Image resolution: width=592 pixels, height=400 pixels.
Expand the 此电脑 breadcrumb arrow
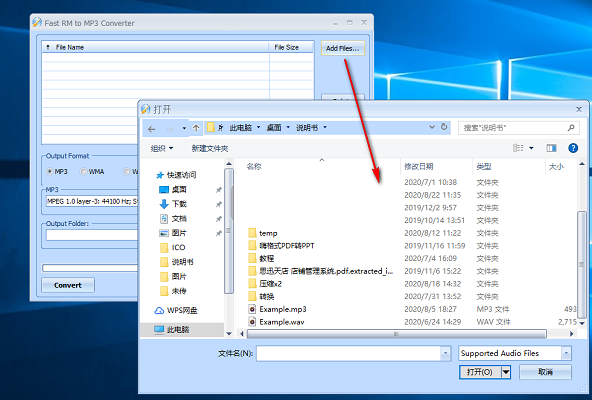tap(259, 128)
